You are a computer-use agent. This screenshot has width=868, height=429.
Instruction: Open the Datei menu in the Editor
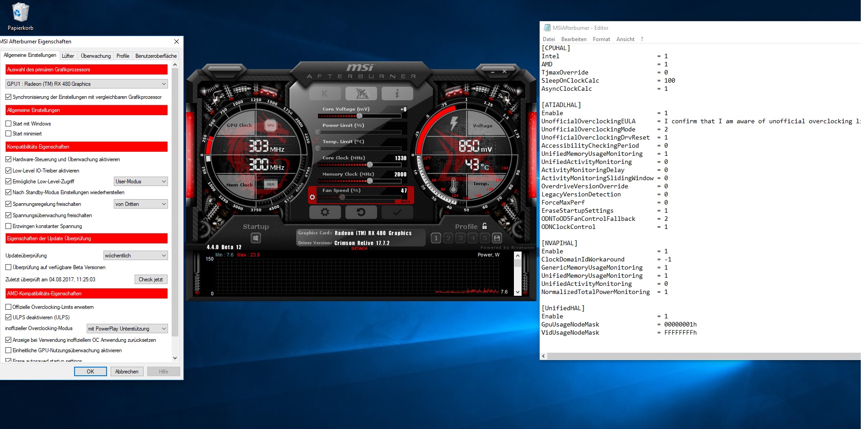point(549,39)
